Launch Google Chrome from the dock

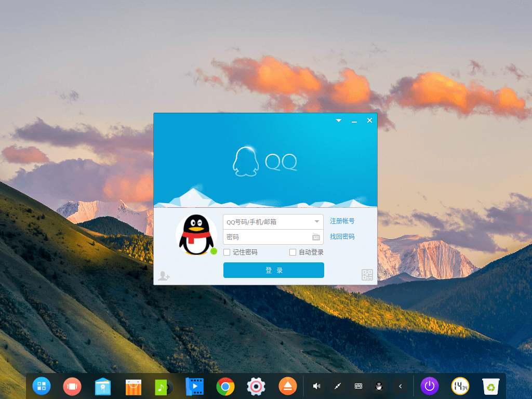[225, 386]
